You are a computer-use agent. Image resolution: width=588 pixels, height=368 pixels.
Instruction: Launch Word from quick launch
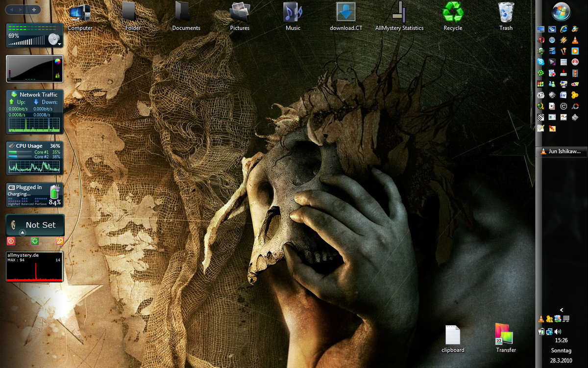(564, 95)
